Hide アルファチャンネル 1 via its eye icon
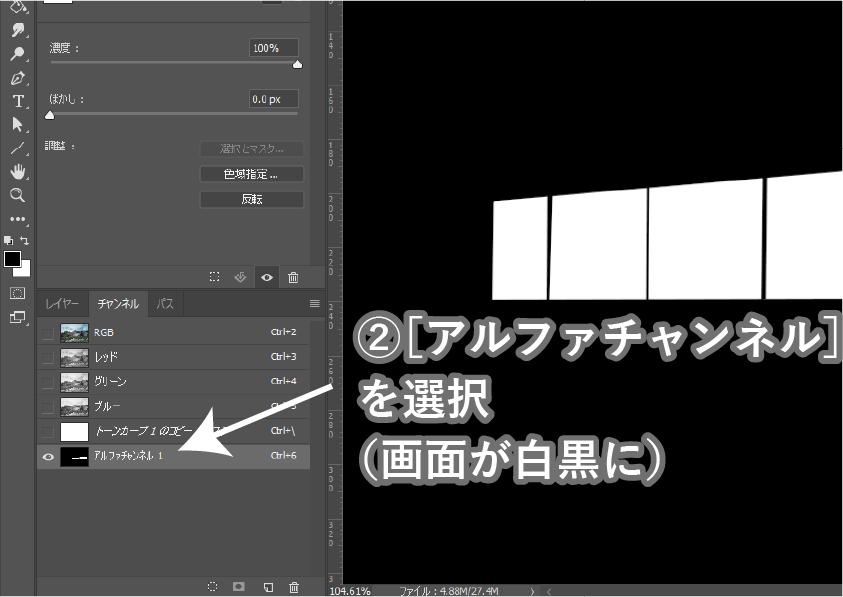The height and width of the screenshot is (597, 843). [48, 457]
